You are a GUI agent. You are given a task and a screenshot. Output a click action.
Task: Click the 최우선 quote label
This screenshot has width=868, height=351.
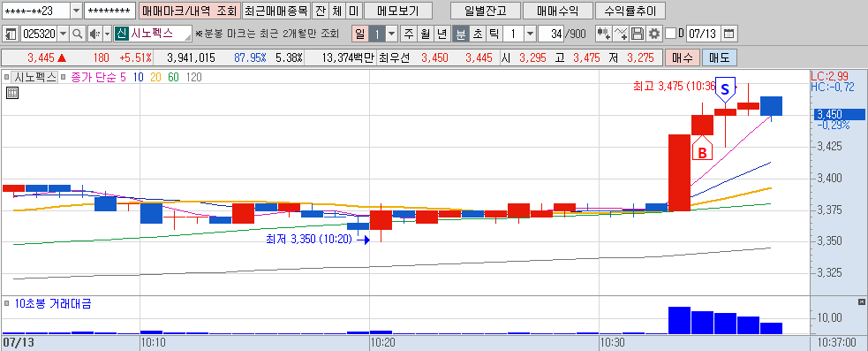point(394,57)
